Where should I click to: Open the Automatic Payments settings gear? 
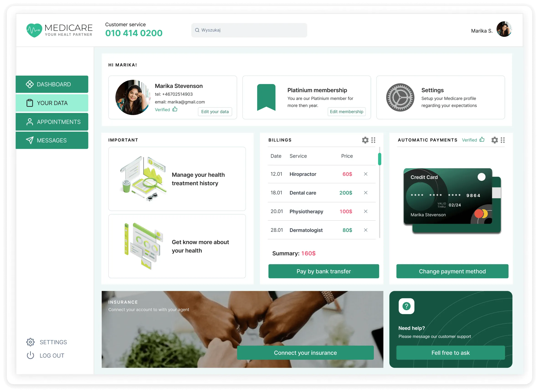click(495, 140)
